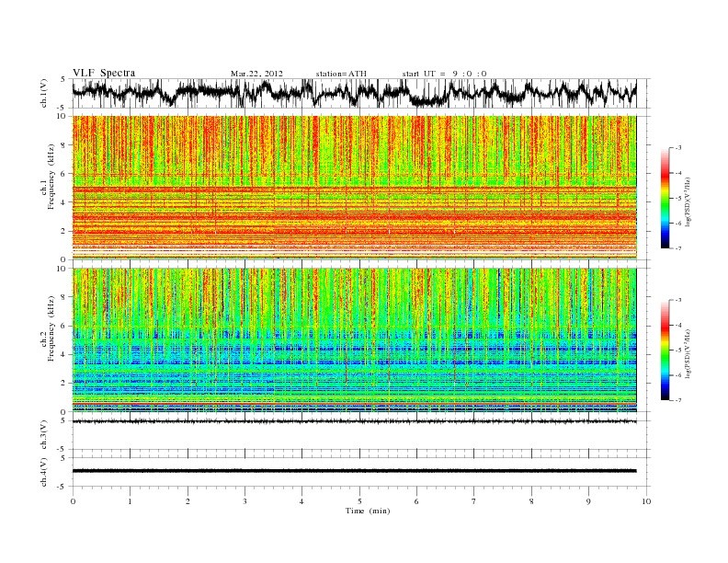Click inside the ch.2 spectrogram plot
728x563 pixels.
(x=354, y=340)
